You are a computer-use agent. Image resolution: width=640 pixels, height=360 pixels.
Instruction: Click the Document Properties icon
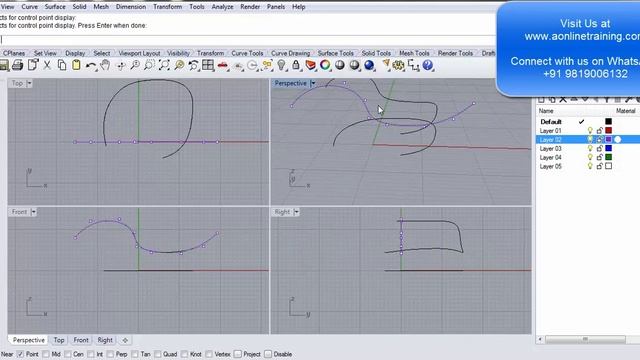point(33,65)
